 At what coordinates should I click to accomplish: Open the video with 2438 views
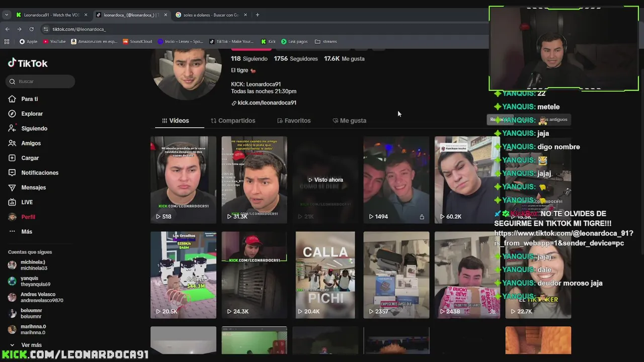[x=467, y=275]
